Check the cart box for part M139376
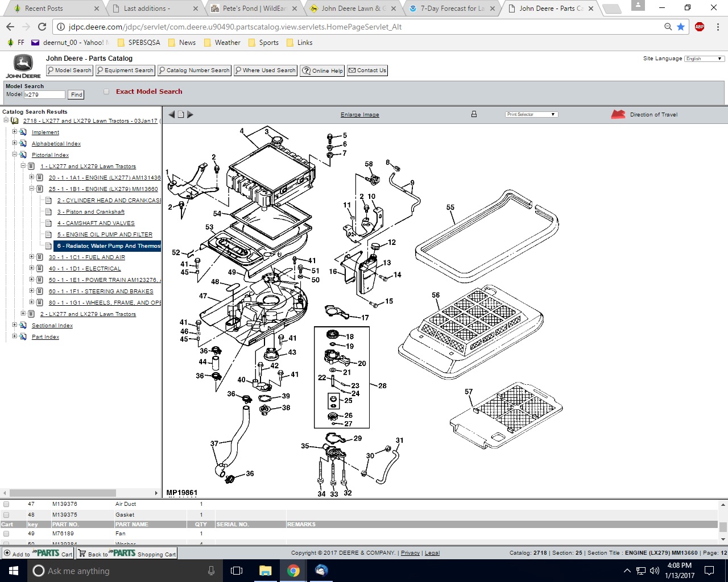This screenshot has width=728, height=582. [x=6, y=504]
